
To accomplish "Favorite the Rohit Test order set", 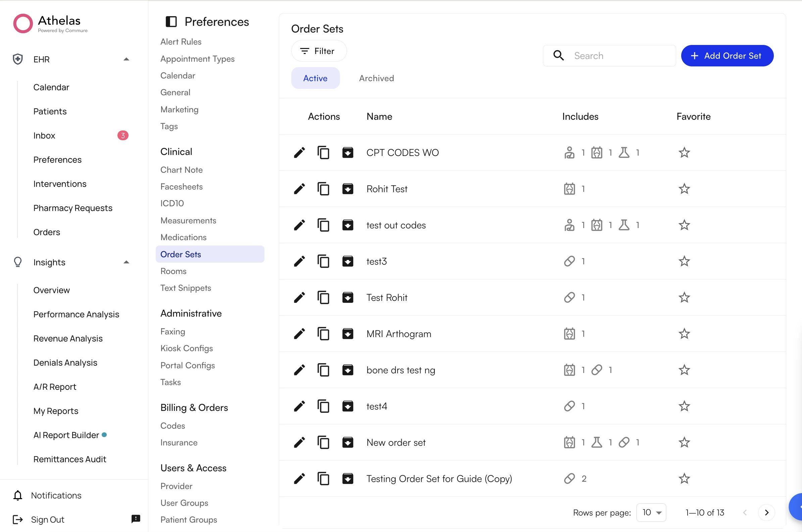I will [684, 189].
